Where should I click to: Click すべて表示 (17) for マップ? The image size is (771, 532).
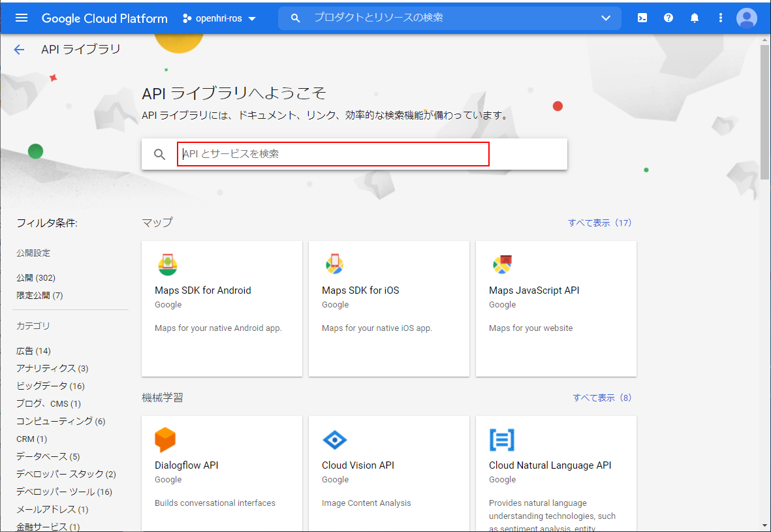pos(599,223)
